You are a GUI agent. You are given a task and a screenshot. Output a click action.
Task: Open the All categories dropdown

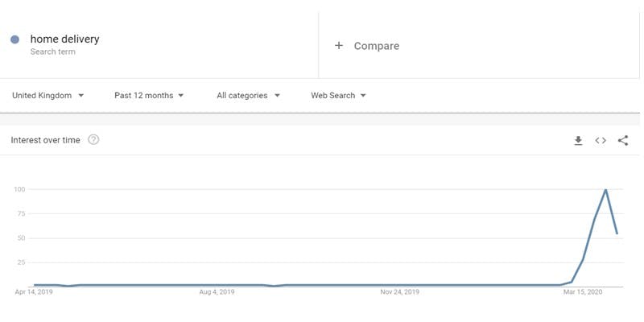click(x=248, y=95)
